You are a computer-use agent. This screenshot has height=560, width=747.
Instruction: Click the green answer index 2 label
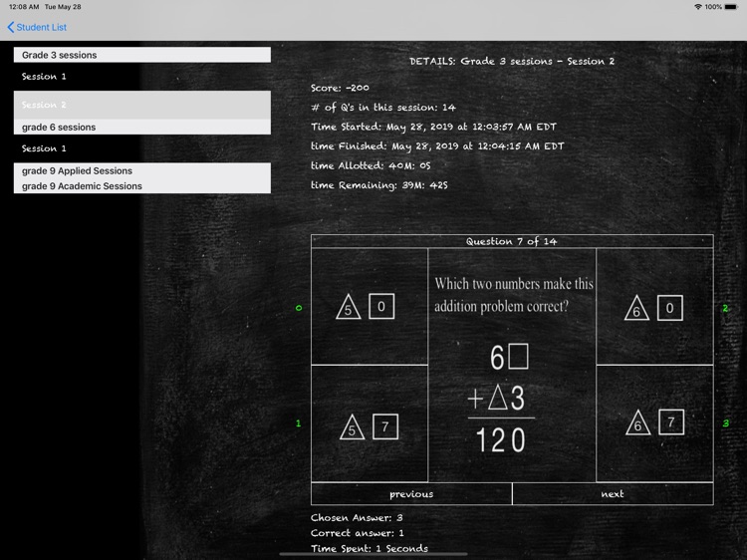[x=725, y=308]
